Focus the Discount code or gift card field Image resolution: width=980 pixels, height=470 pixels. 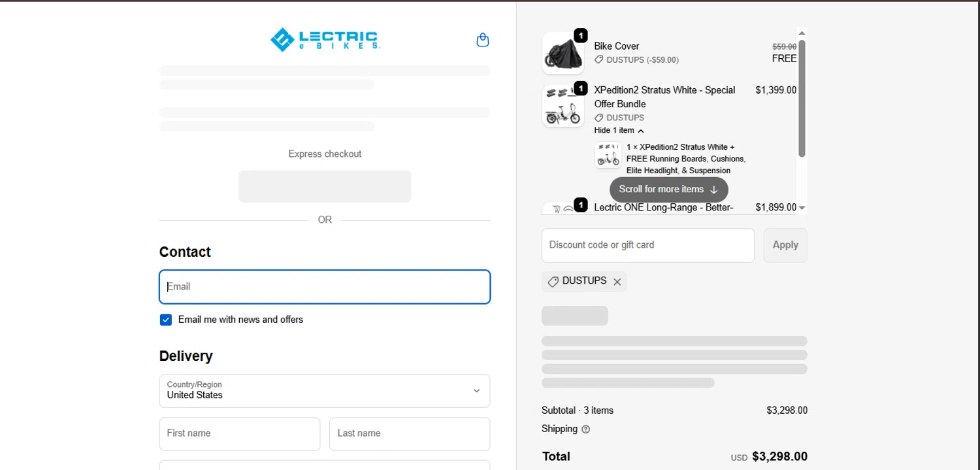(x=648, y=245)
